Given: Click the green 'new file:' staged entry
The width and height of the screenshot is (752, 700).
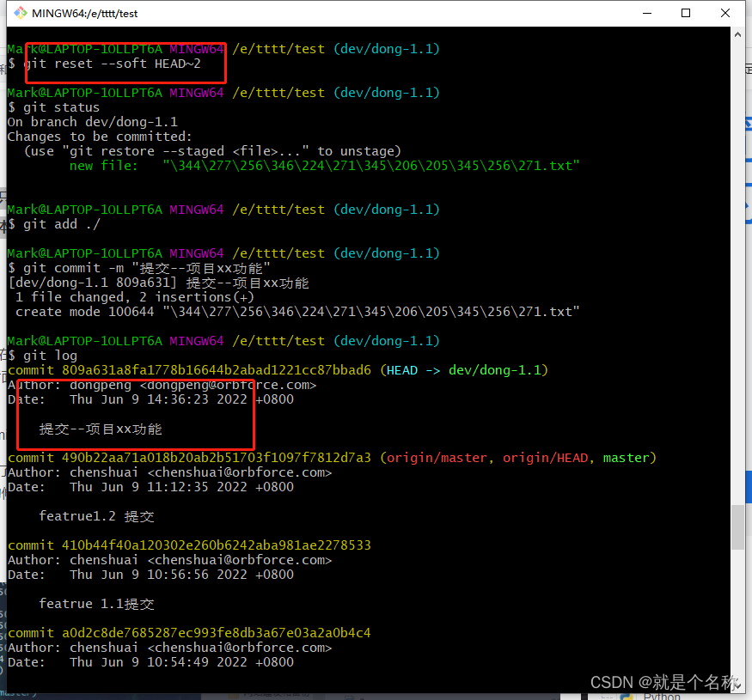Looking at the screenshot, I should 325,166.
